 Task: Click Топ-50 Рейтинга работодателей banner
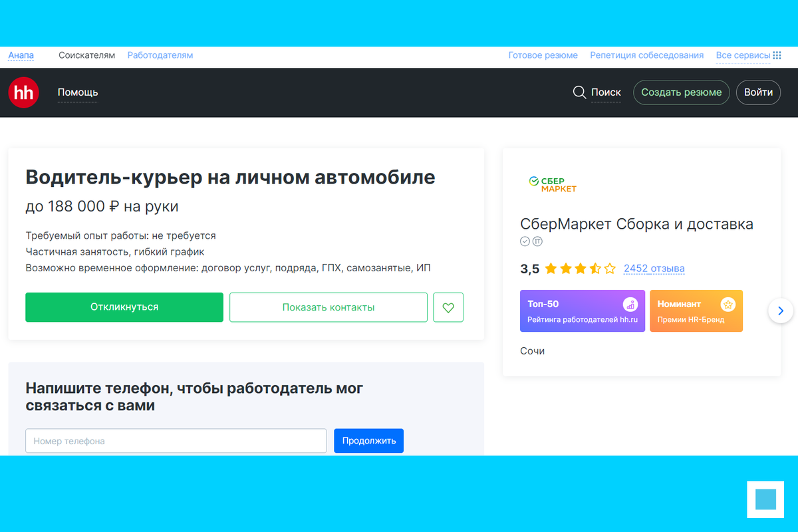tap(583, 311)
